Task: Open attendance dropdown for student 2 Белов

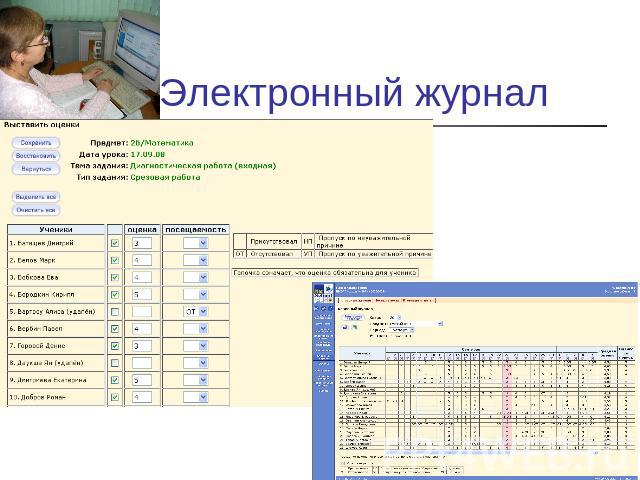Action: tap(196, 260)
